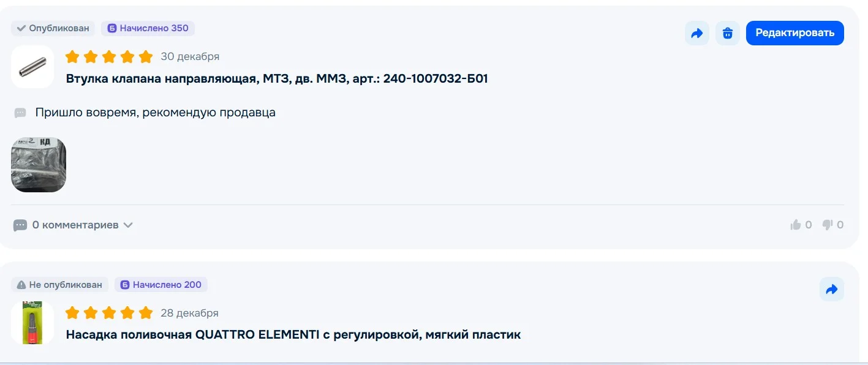868x365 pixels.
Task: Share the QUATTRO ELEMENTI nozzle review
Action: tap(831, 290)
